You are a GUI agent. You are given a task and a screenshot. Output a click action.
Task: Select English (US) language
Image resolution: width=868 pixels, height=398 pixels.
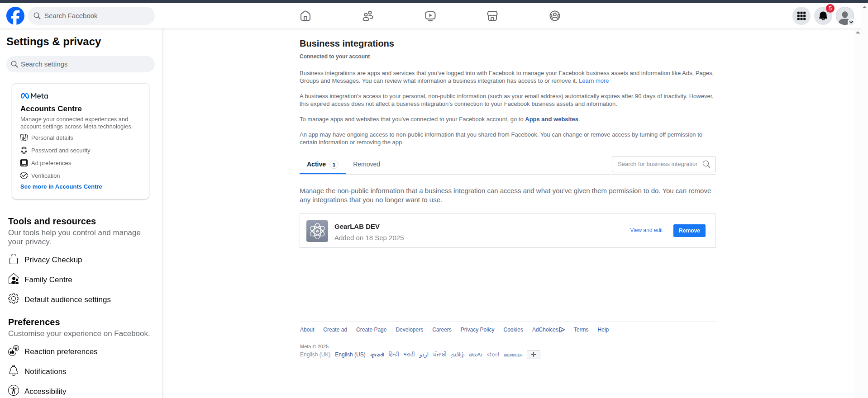point(350,355)
